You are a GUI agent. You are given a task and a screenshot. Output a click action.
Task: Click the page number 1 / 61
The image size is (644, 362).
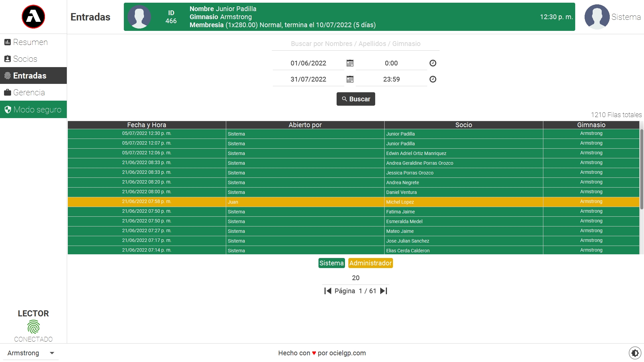coord(367,291)
